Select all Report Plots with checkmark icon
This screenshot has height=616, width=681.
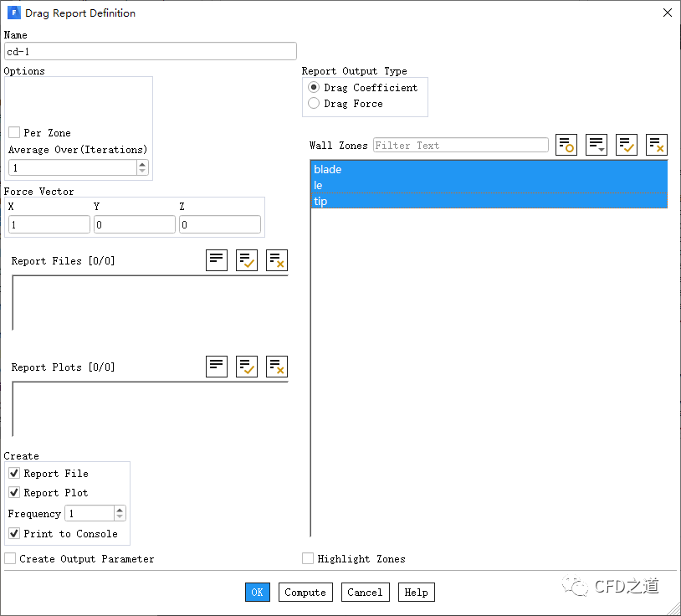click(x=247, y=367)
